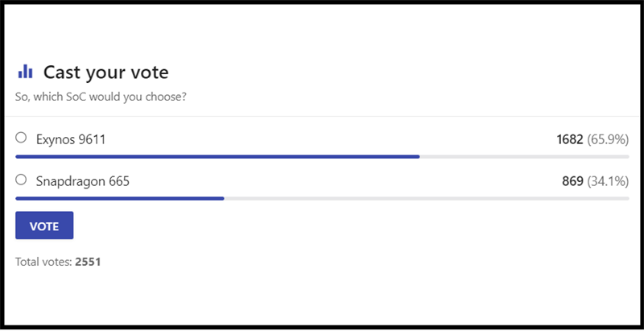The image size is (644, 331).
Task: Select the Snapdragon 665 radio button
Action: (x=21, y=180)
